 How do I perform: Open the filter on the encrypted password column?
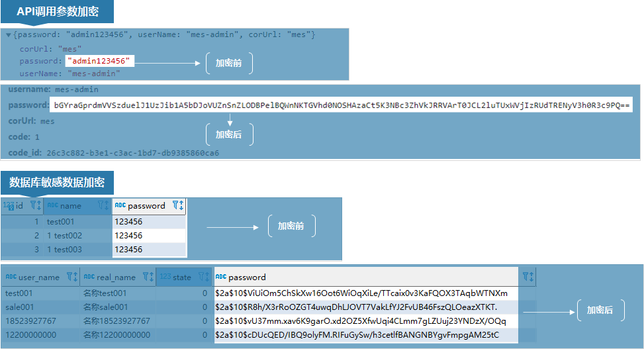[527, 277]
